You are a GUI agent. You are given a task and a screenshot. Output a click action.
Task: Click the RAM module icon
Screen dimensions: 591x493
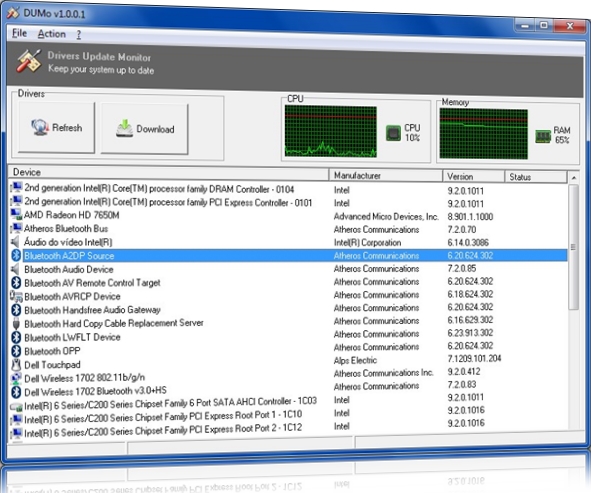tap(543, 136)
